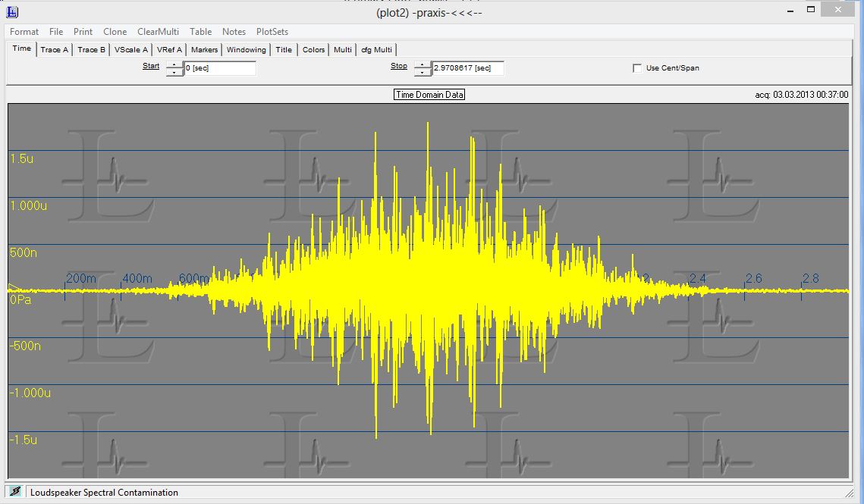Screen dimensions: 864x504
Task: Open the Table menu
Action: pos(200,32)
